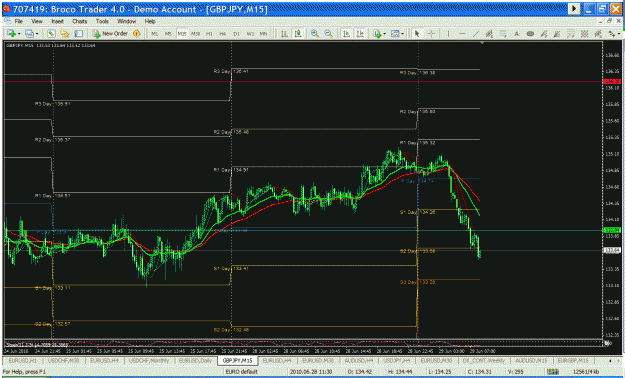This screenshot has width=625, height=378.
Task: Open the File menu
Action: pos(18,21)
